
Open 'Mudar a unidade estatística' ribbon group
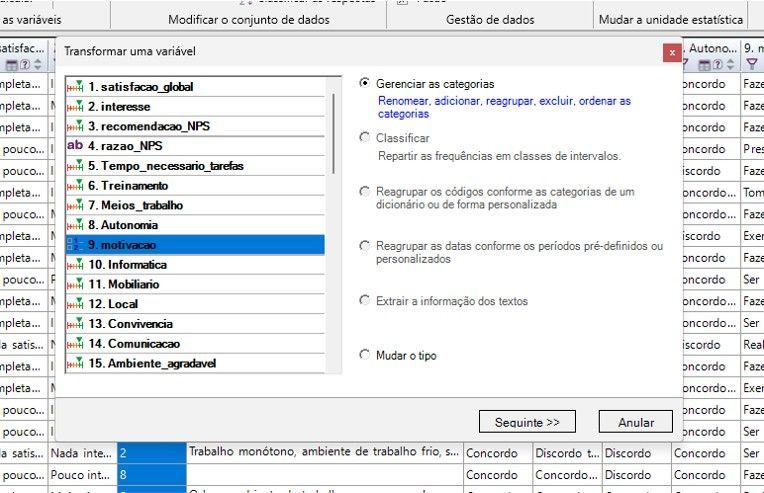tap(670, 20)
